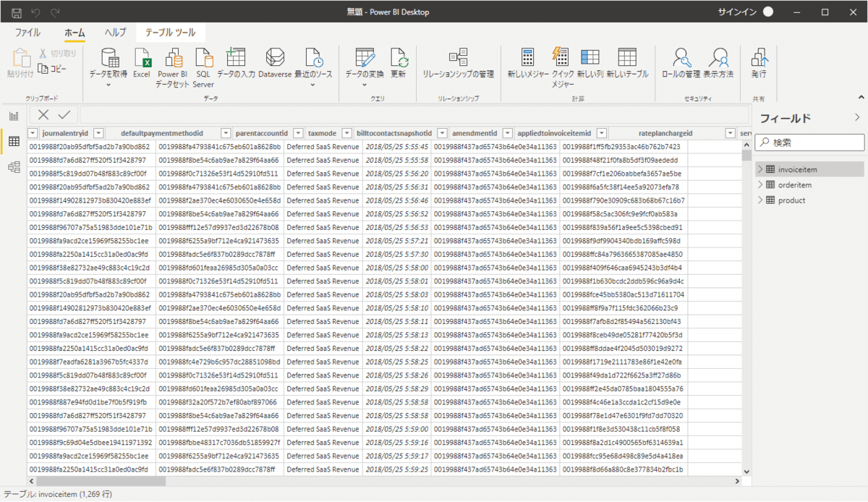Screen dimensions: 868x502
Task: Open the ファイル (File) tab
Action: (x=27, y=33)
